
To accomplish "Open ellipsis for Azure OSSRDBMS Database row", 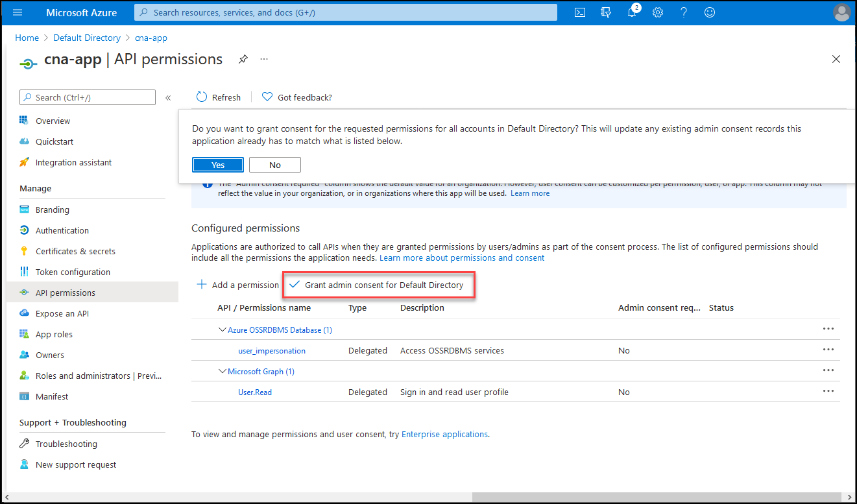I will point(828,329).
